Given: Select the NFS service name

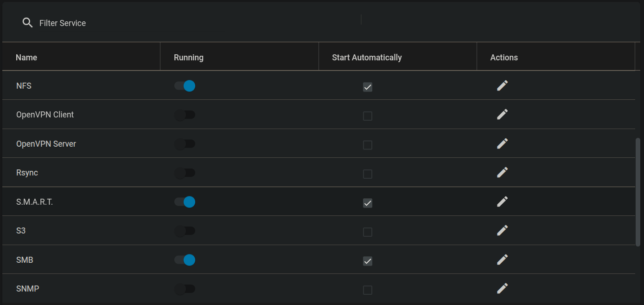Looking at the screenshot, I should point(24,86).
